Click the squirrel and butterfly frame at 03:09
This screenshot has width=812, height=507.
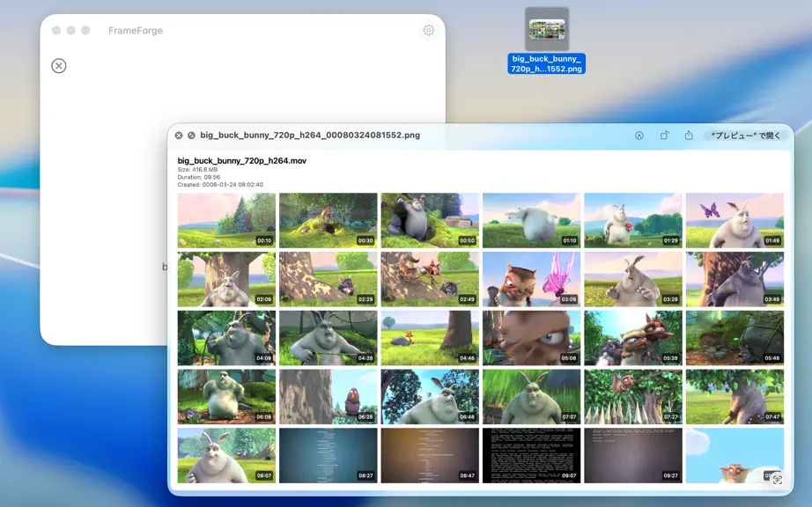point(531,279)
